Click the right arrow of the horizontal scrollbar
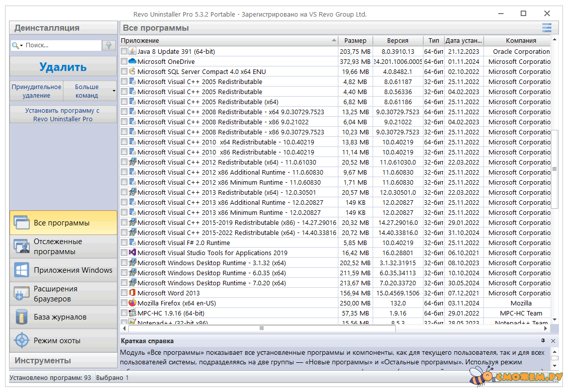Screen dimensions: 568x392 tap(546, 328)
